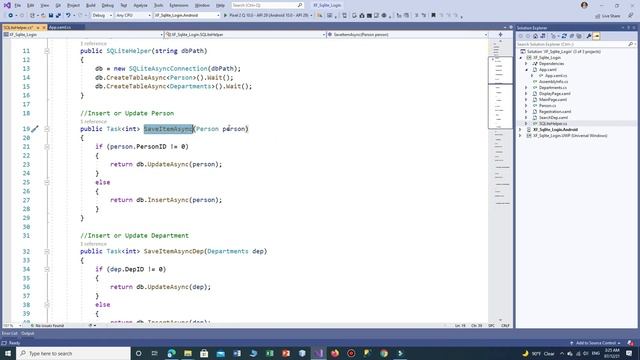Open the XF_Sqlite_Login.Android startup project dropdown
Viewport: 640px width, 360px height.
pyautogui.click(x=187, y=15)
